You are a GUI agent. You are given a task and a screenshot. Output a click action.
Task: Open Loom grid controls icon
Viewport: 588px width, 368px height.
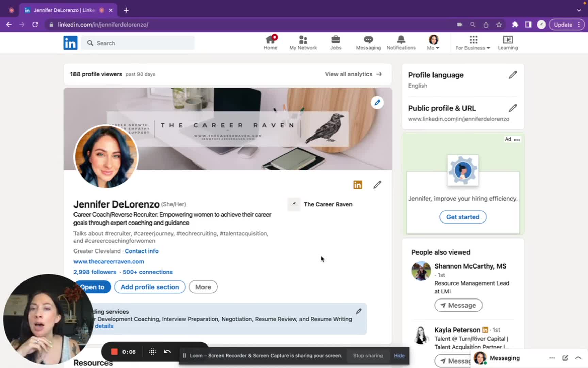(x=152, y=352)
